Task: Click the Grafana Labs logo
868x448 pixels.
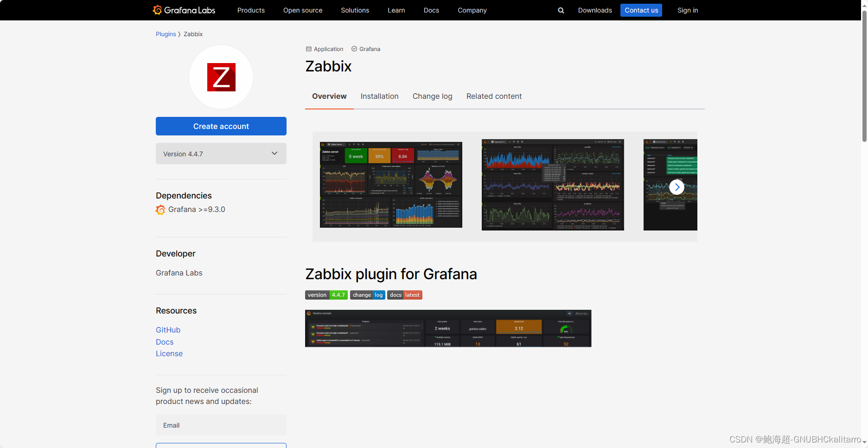Action: coord(184,10)
